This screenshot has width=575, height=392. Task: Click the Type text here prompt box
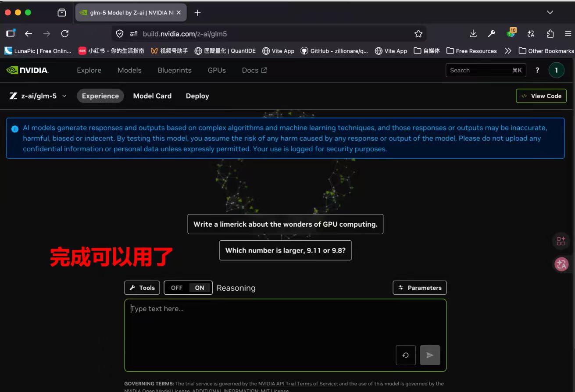point(286,335)
